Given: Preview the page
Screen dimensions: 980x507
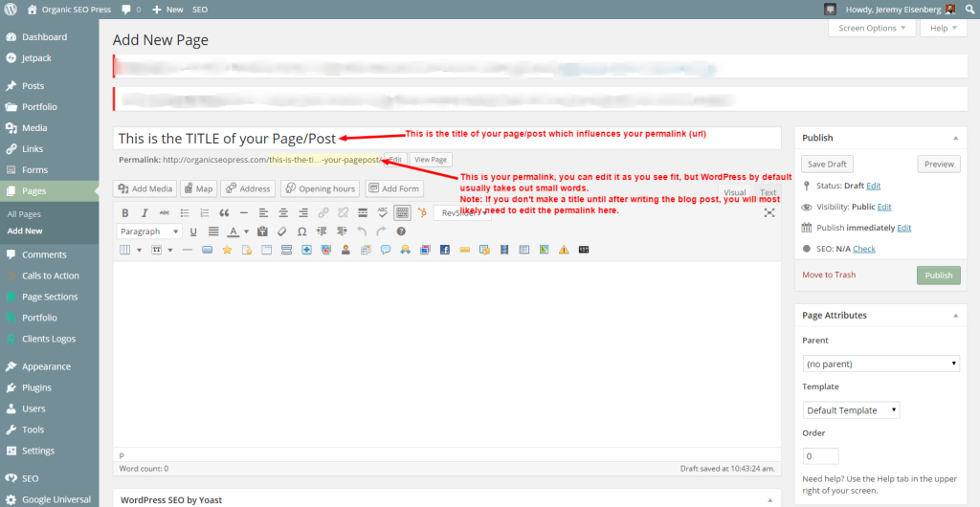Looking at the screenshot, I should coord(939,165).
